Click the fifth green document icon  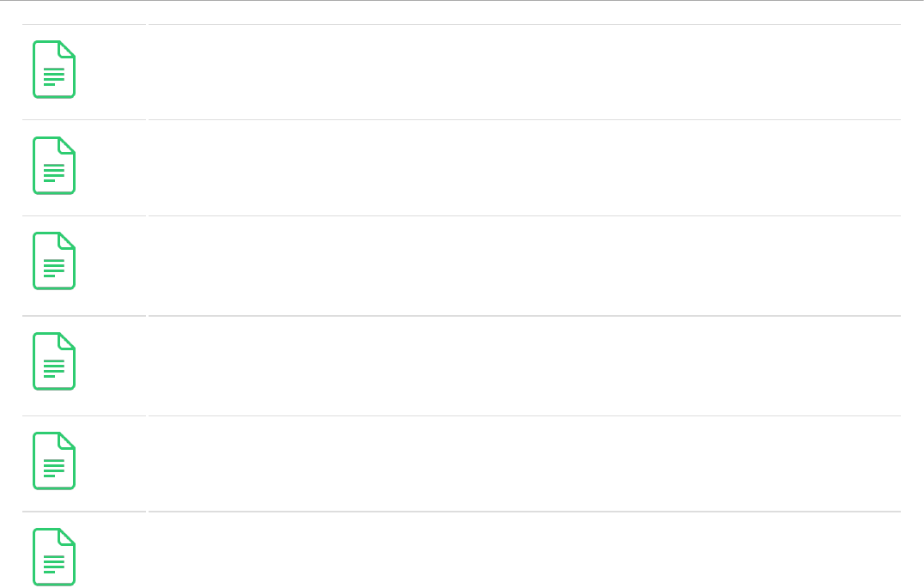[x=54, y=461]
